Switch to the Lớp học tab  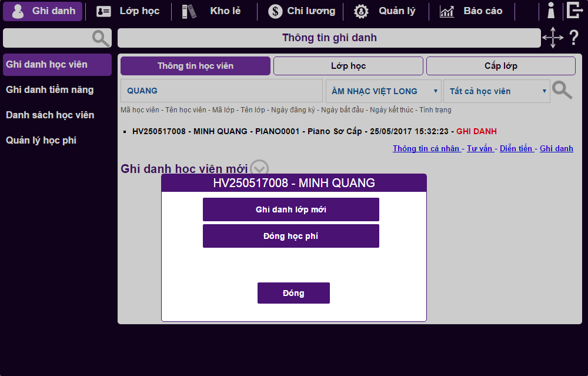(x=348, y=66)
